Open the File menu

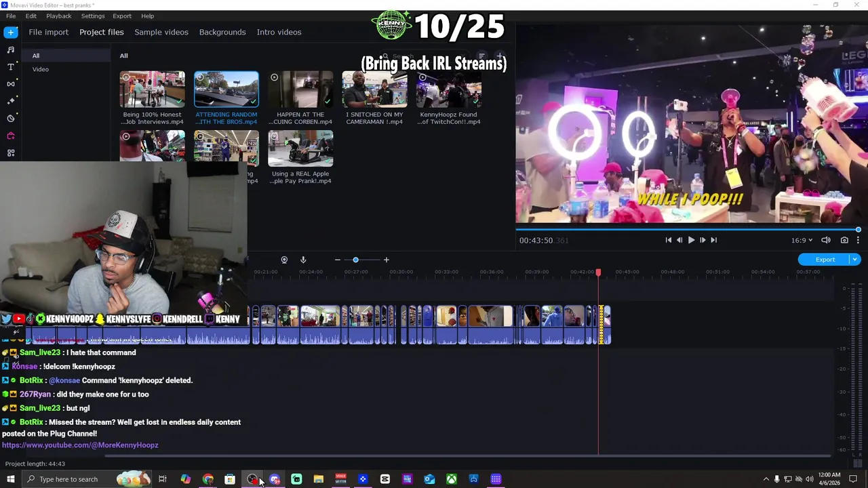click(11, 16)
